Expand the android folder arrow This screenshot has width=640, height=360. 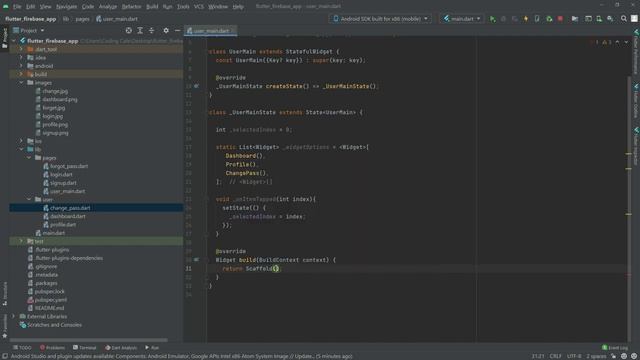pos(21,66)
